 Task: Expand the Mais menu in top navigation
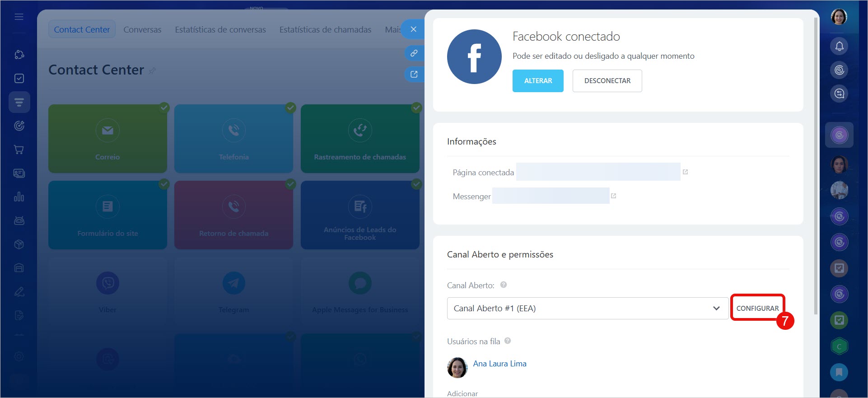[x=392, y=29]
